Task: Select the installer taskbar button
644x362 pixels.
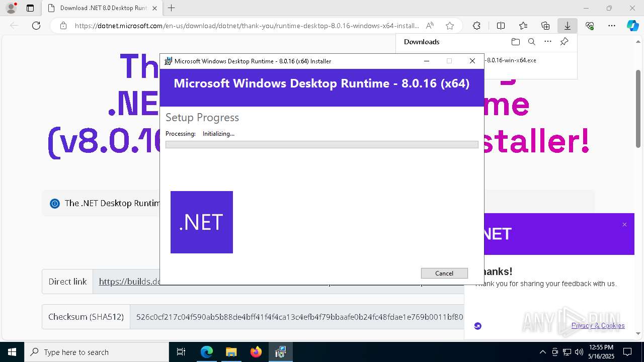Action: [x=280, y=352]
